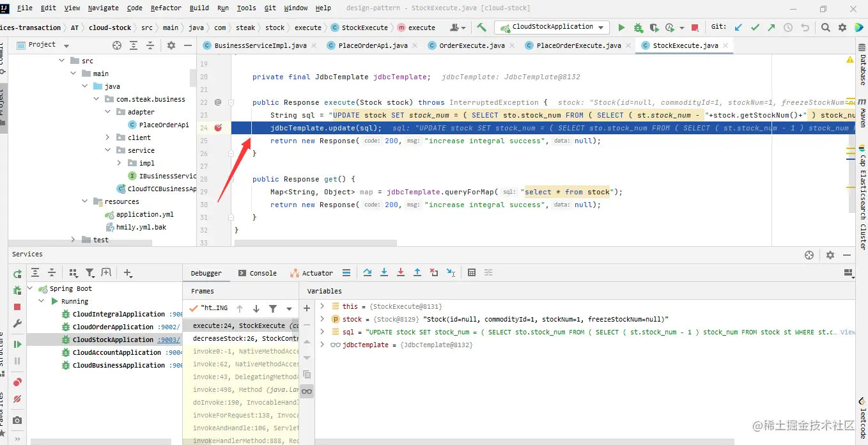Collapse the adapter folder
The image size is (868, 445).
[107, 112]
